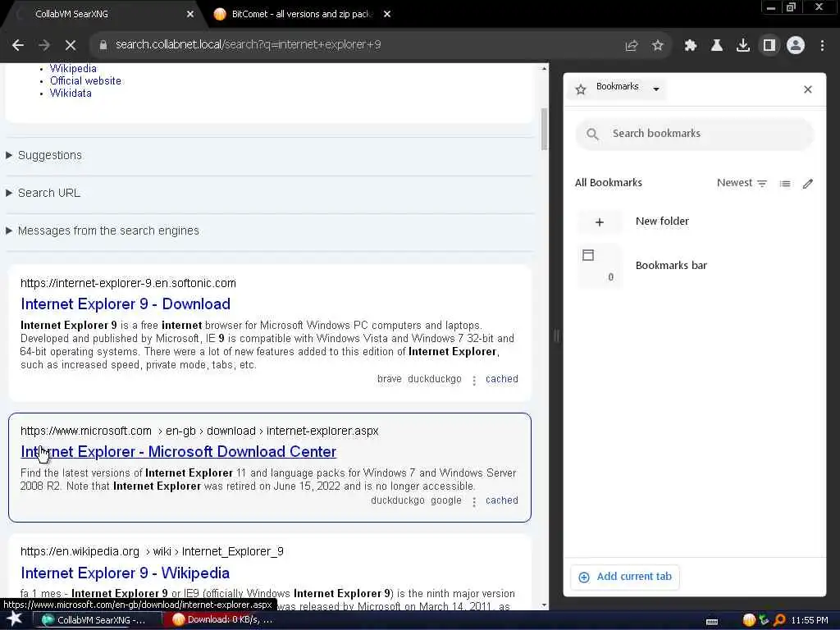
Task: Open more options dots for Microsoft result
Action: [x=474, y=501]
